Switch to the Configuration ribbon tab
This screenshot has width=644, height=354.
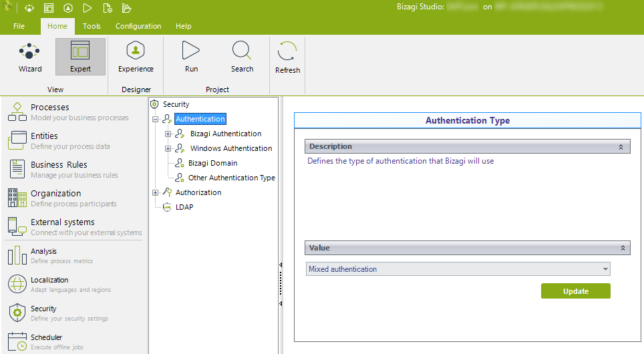[x=138, y=26]
